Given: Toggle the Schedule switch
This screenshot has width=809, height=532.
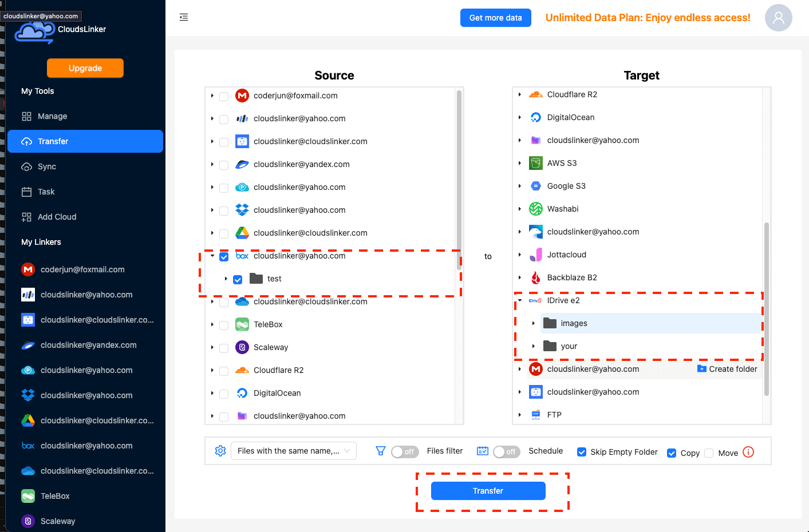Looking at the screenshot, I should tap(507, 451).
